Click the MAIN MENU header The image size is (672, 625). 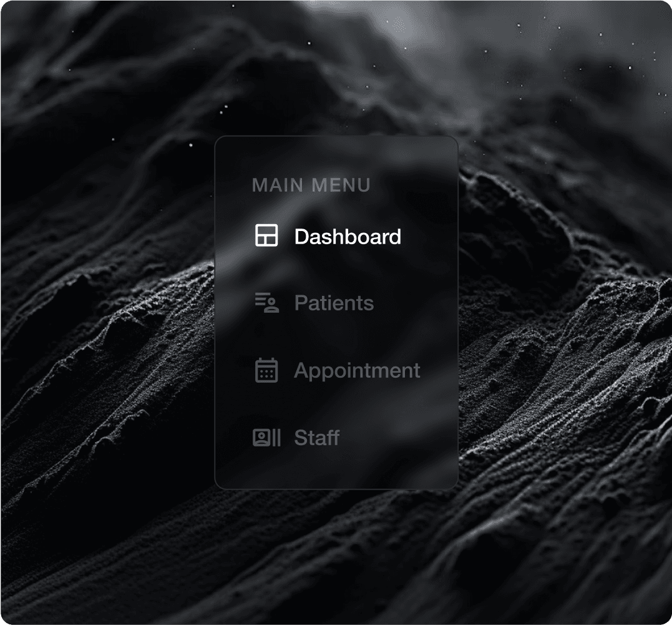[x=311, y=185]
